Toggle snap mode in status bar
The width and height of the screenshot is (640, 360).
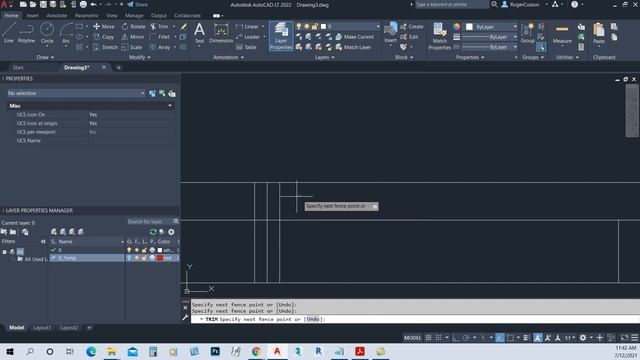click(438, 338)
